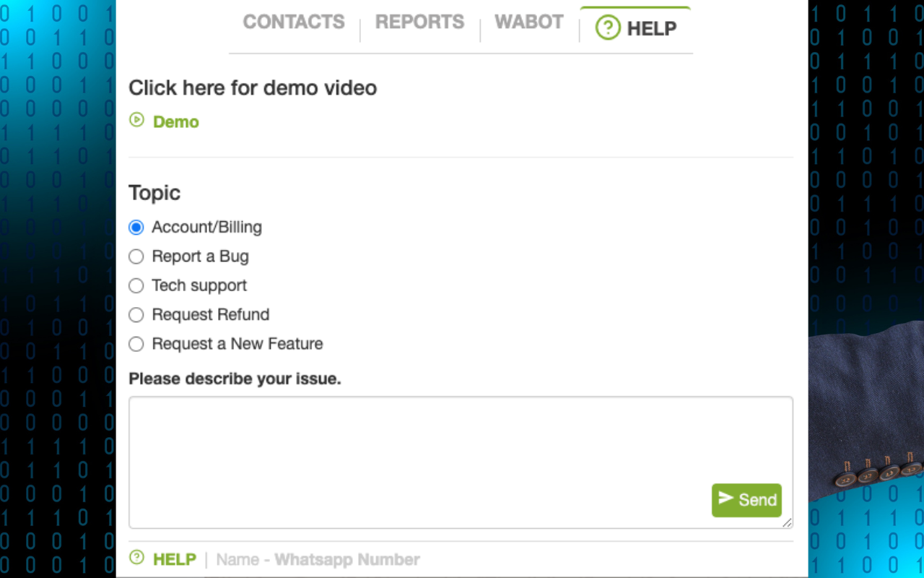
Task: Click the play icon beside Demo
Action: click(x=136, y=120)
